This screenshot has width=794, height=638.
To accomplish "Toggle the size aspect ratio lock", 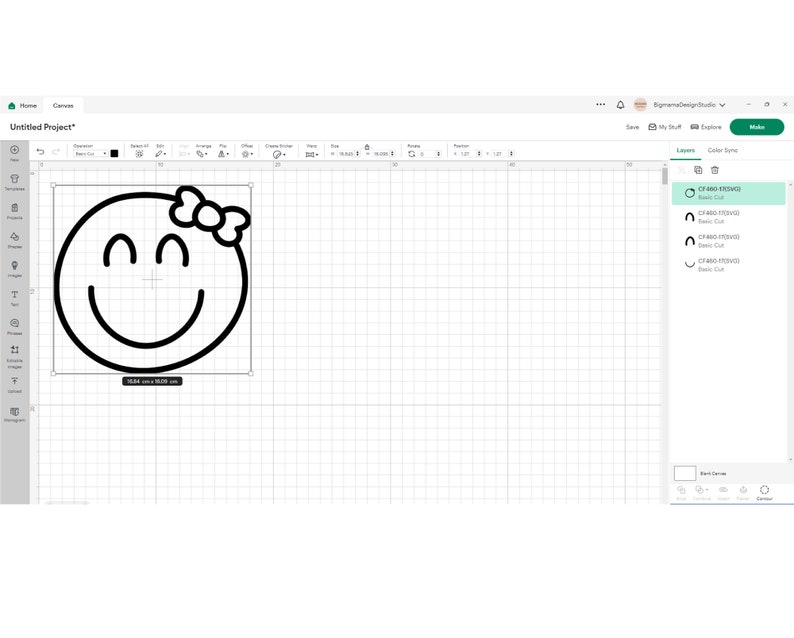I will point(367,147).
